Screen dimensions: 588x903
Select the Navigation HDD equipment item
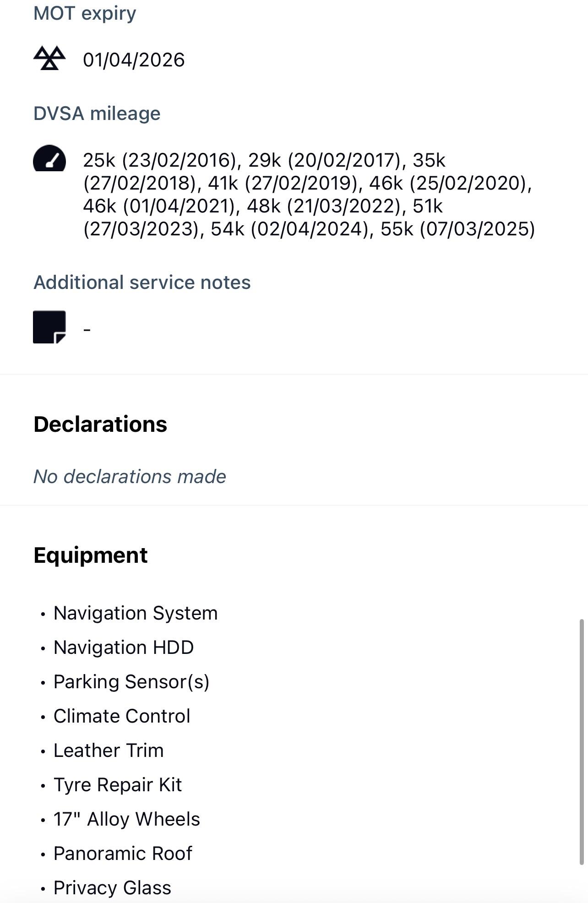click(x=124, y=647)
